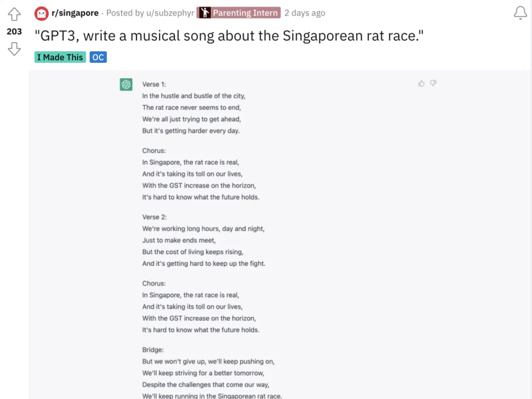The height and width of the screenshot is (399, 532).
Task: Click the ChatGPT logo in the screenshot
Action: tap(126, 84)
